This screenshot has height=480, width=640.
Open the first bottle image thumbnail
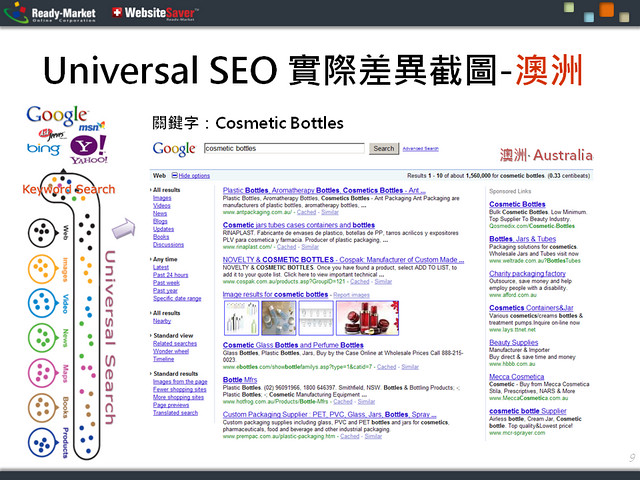point(242,318)
